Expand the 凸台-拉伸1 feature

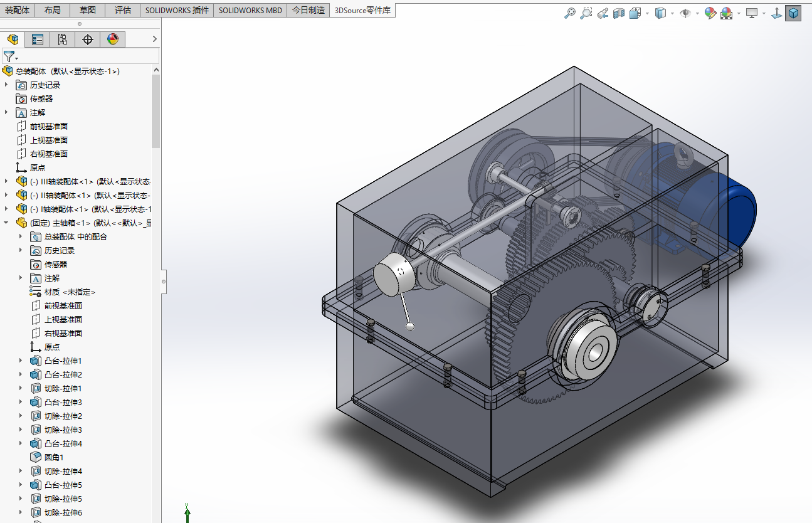(x=21, y=361)
